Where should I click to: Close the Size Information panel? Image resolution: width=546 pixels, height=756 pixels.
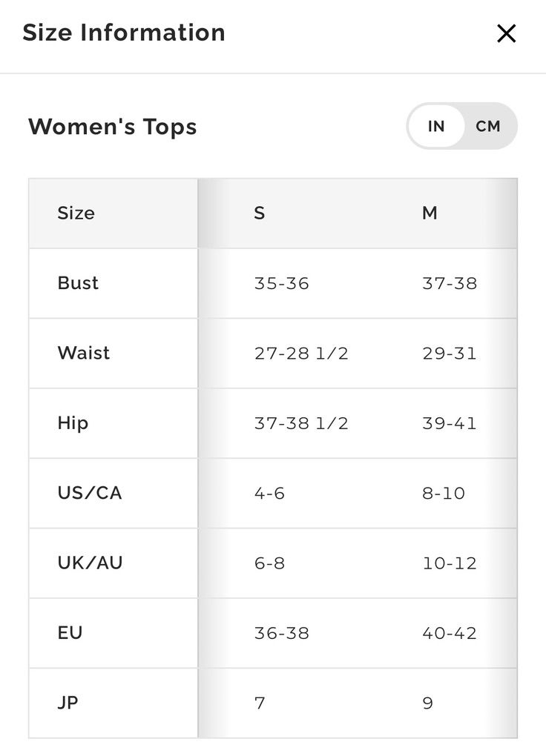click(x=506, y=33)
